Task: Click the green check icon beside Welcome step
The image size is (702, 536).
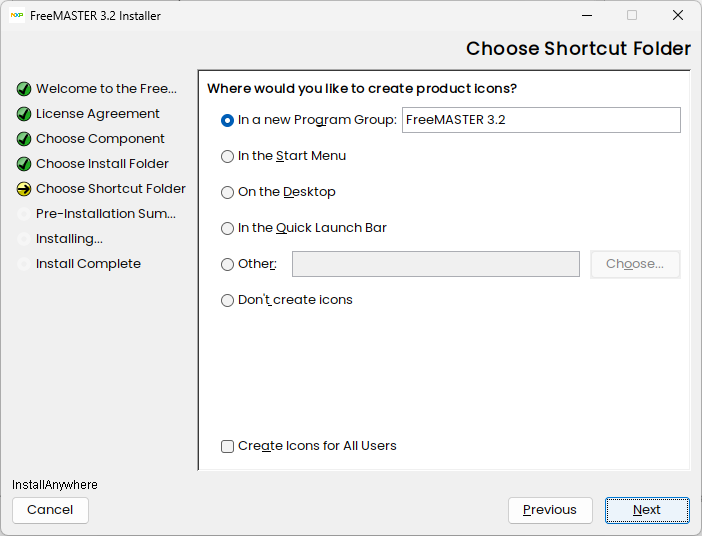Action: (x=24, y=89)
